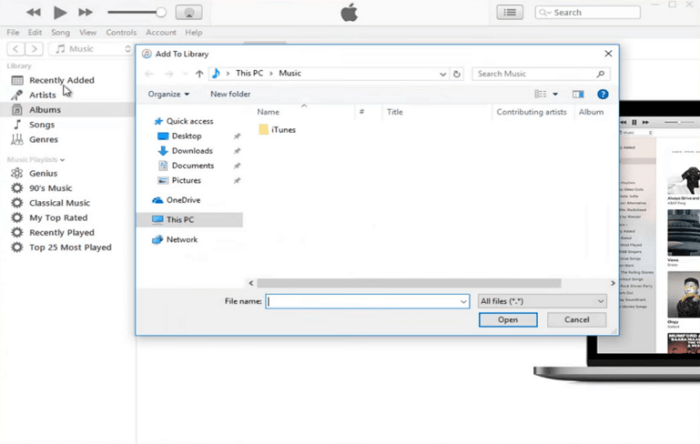This screenshot has width=700, height=444.
Task: Click the Search Music field
Action: [540, 74]
